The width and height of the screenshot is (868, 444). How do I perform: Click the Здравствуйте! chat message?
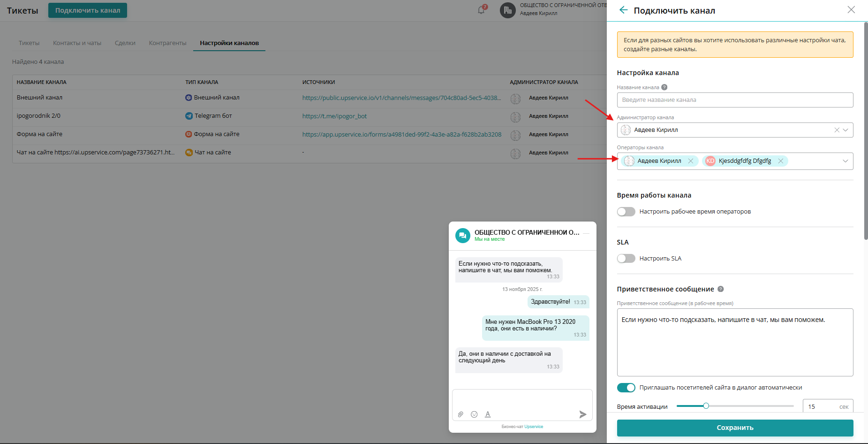tap(559, 302)
